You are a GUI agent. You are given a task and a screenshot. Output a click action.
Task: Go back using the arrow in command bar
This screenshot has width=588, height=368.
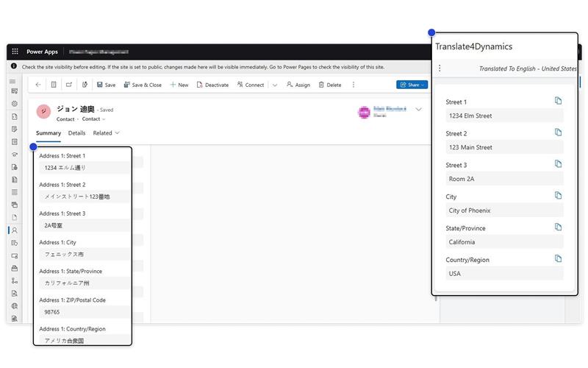[38, 85]
